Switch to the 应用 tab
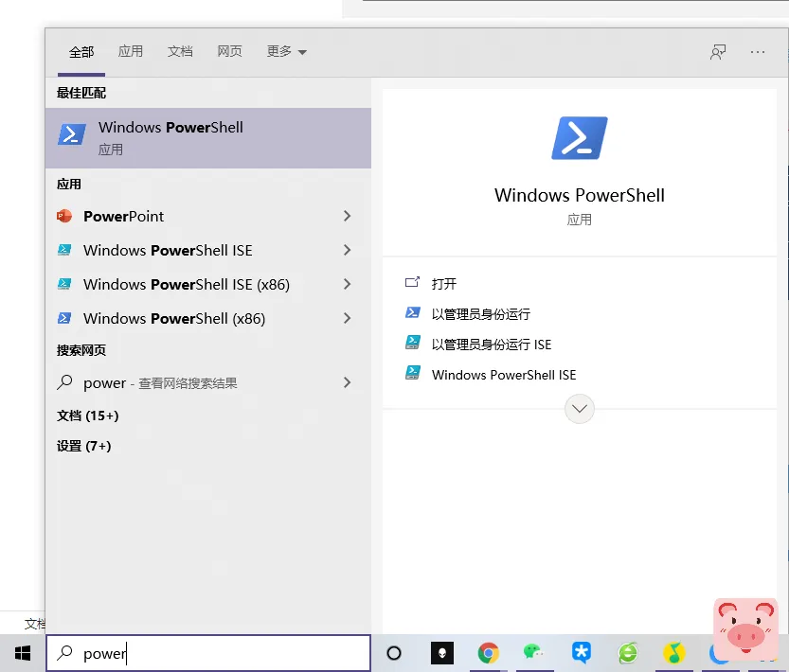 point(131,51)
